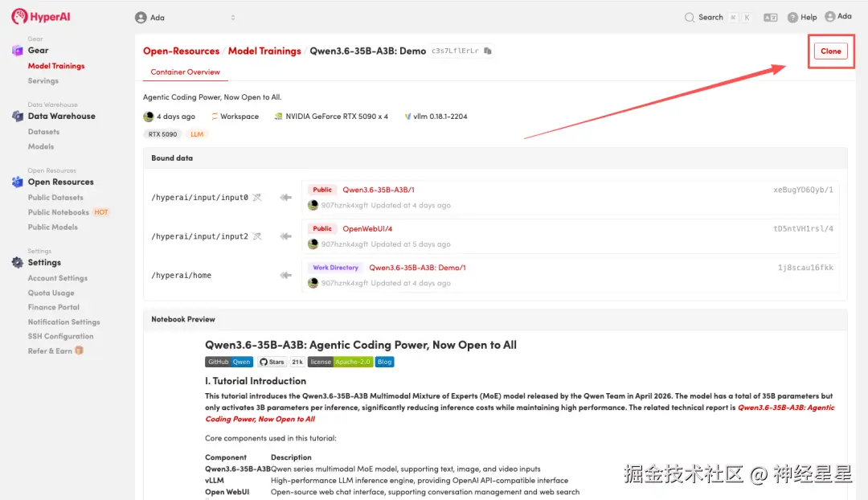
Task: Click the user avatar in Work Directory row
Action: pos(313,283)
